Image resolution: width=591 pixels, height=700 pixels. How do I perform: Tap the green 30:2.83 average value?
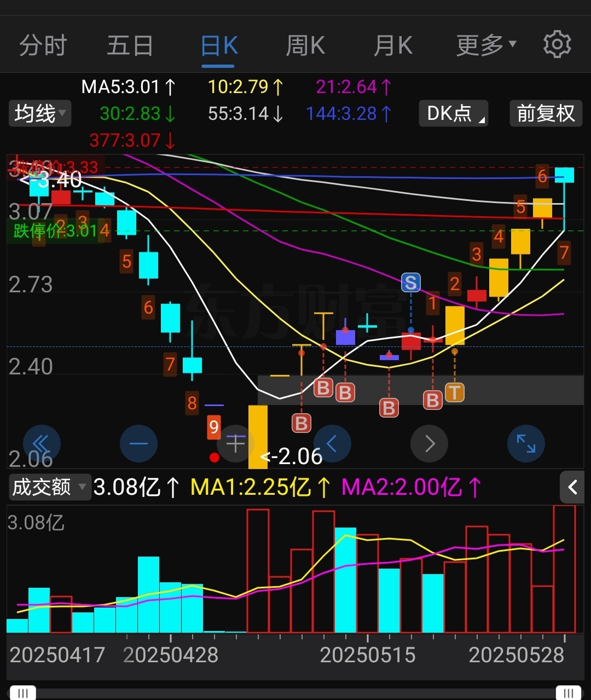[138, 113]
